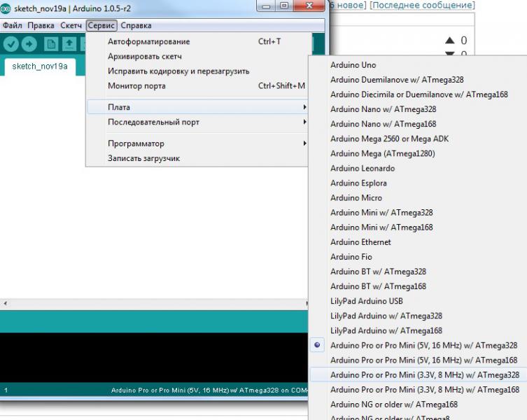Select Pro Mini (5V, 16 MHz) w/ ATmega328
Viewport: 527px width, 420px height.
(418, 345)
